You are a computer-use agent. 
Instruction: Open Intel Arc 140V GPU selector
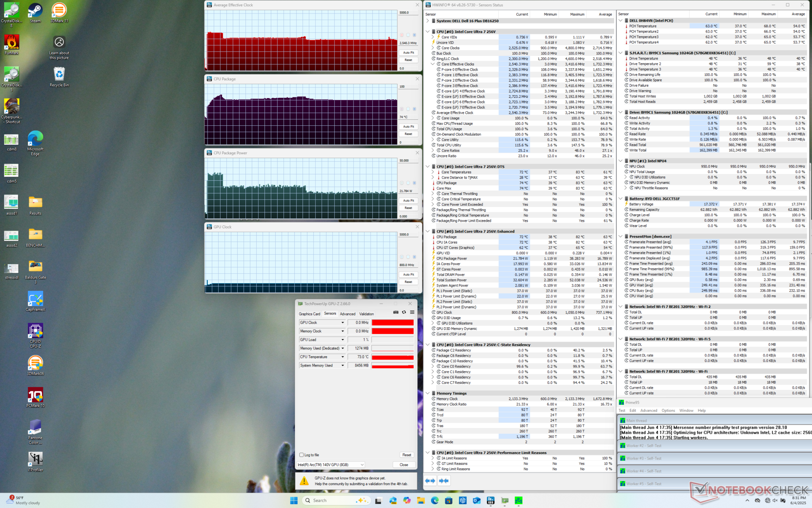tap(331, 465)
